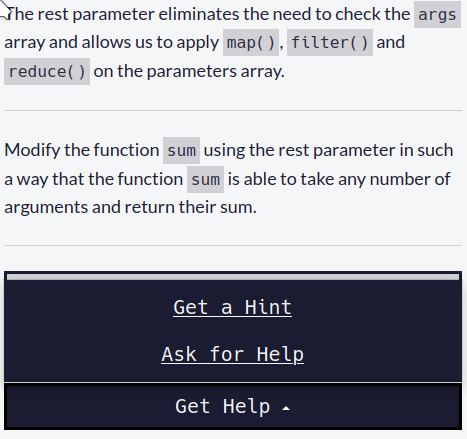
Task: Click the divider line above the help menu
Action: [x=233, y=246]
